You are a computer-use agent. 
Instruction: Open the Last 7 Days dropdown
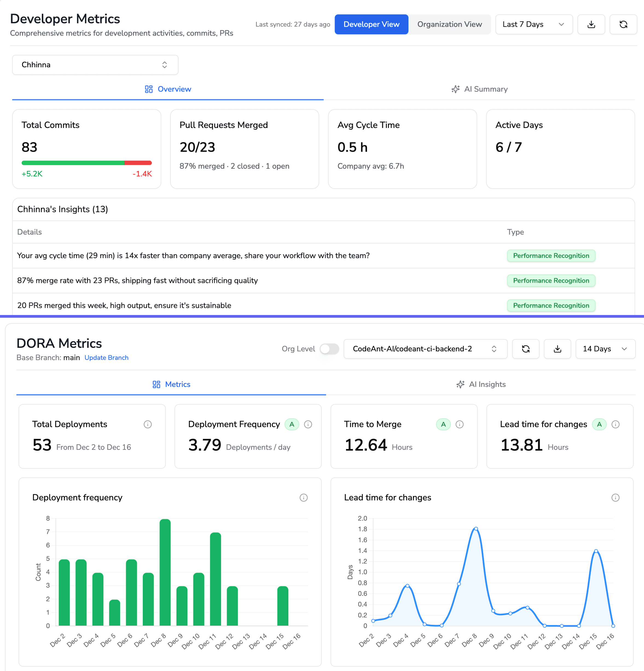click(x=534, y=24)
